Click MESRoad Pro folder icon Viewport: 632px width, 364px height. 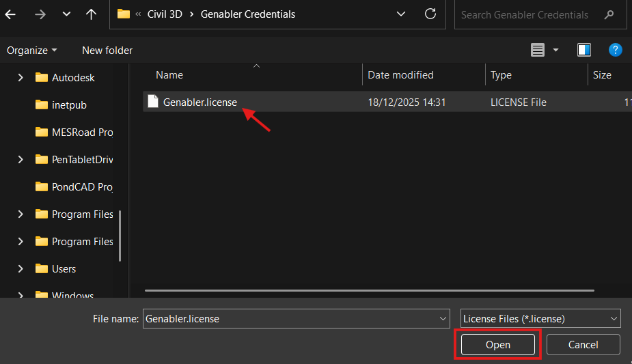point(41,132)
